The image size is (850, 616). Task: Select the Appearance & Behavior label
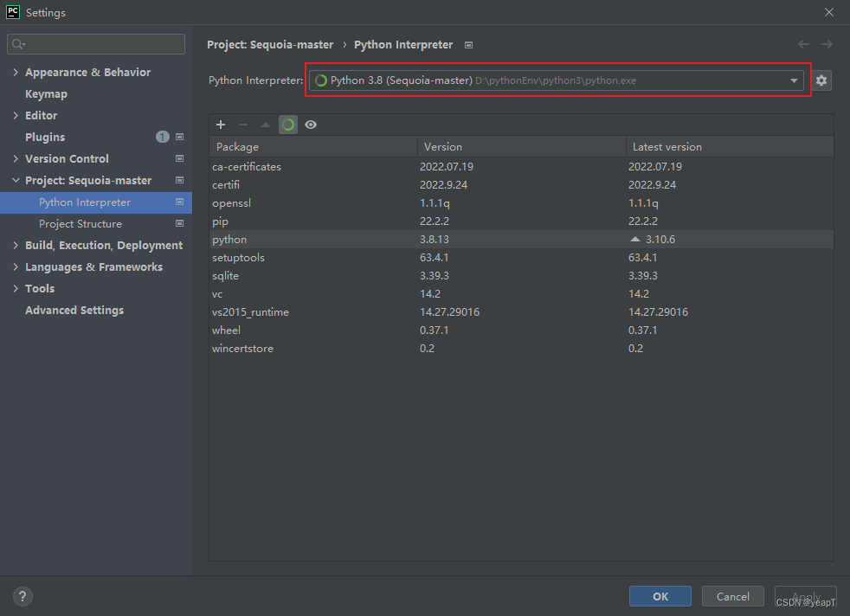pyautogui.click(x=87, y=72)
